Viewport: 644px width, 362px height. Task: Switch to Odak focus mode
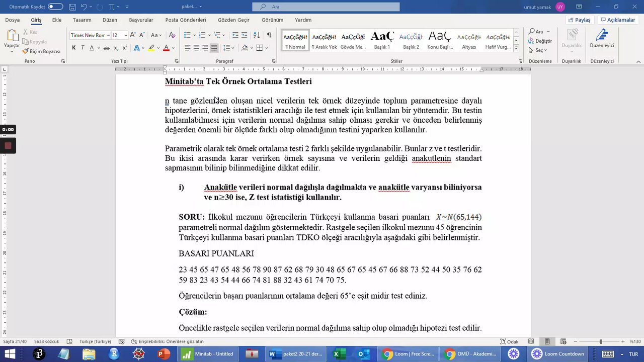point(509,341)
